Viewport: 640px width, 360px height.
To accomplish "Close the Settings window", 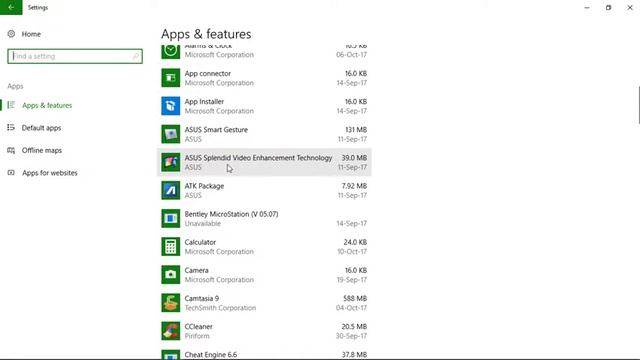I will [x=630, y=7].
